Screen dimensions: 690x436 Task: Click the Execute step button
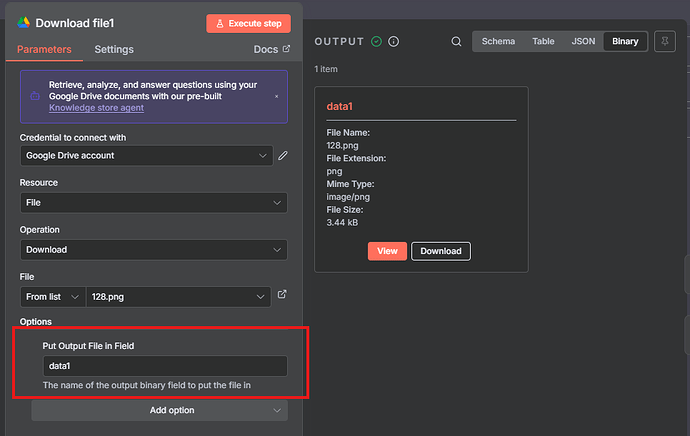click(x=248, y=23)
